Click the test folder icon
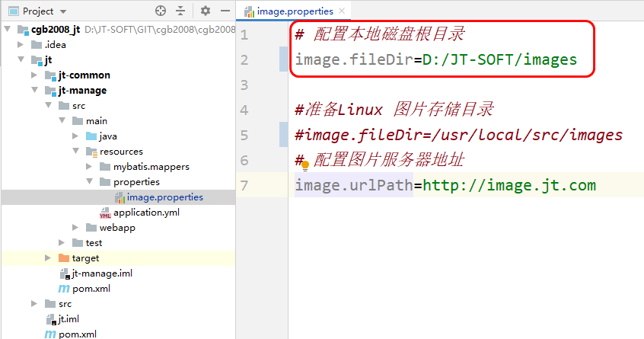The width and height of the screenshot is (644, 339). pos(78,243)
